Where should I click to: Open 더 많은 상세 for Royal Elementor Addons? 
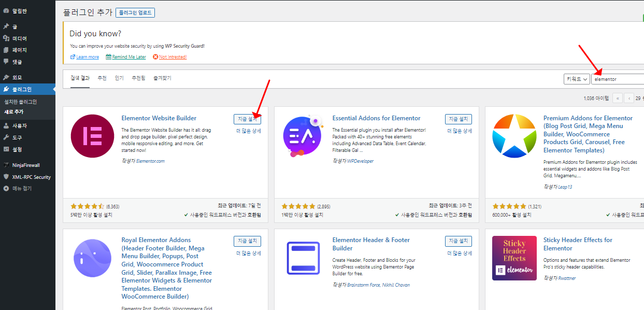click(x=249, y=253)
